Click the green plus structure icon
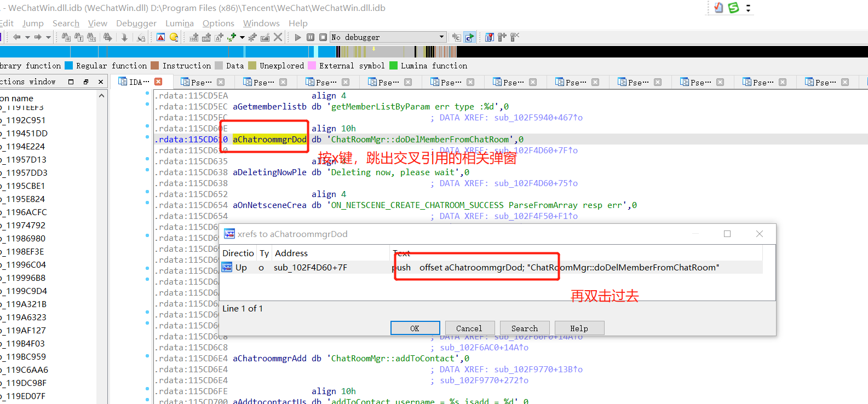This screenshot has width=868, height=404. click(232, 37)
